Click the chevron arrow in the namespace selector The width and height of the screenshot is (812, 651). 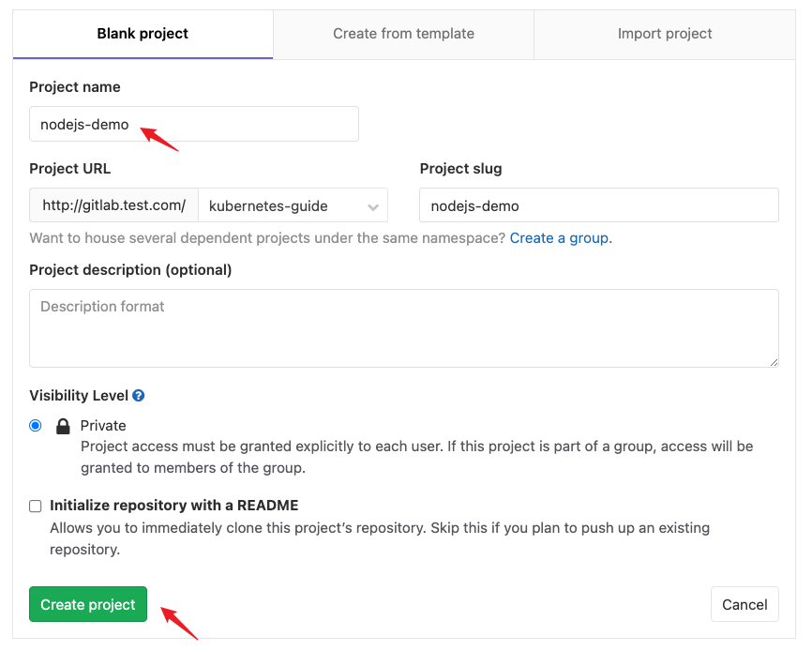coord(372,206)
